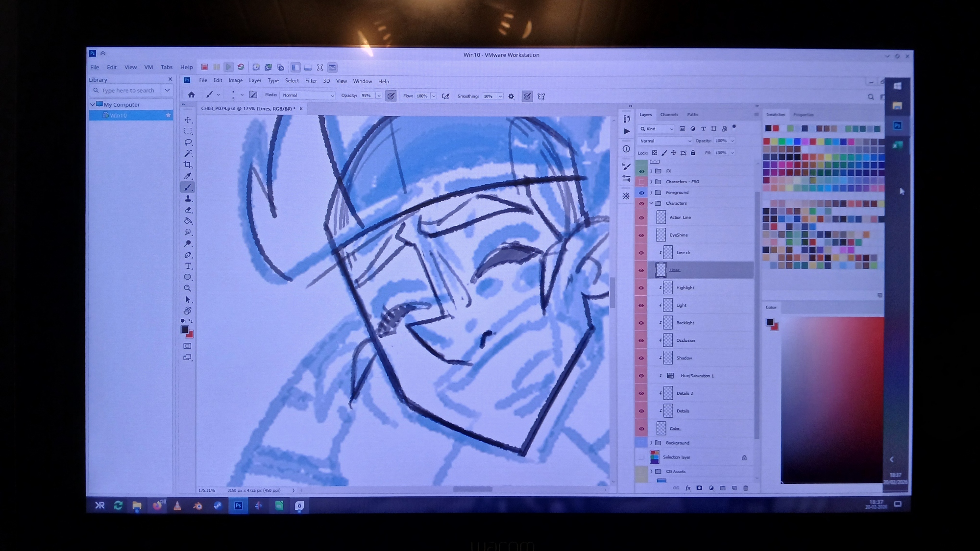This screenshot has height=551, width=980.
Task: Switch to the Channels tab
Action: pyautogui.click(x=669, y=115)
